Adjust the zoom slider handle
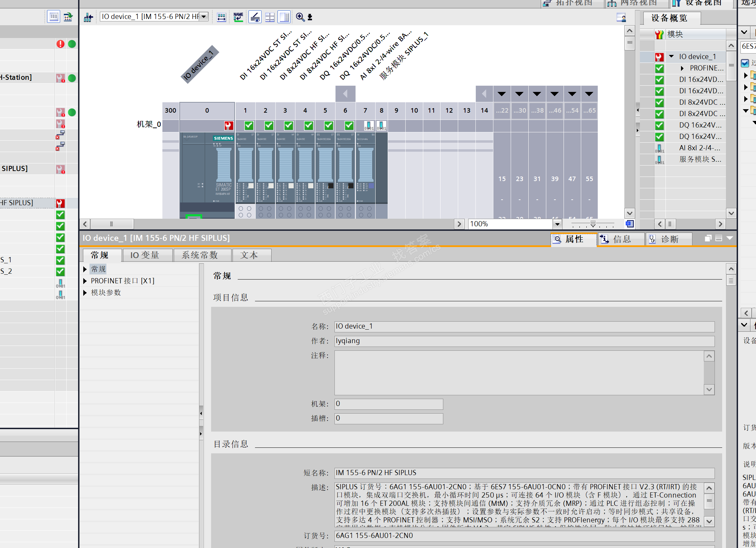 click(x=593, y=224)
